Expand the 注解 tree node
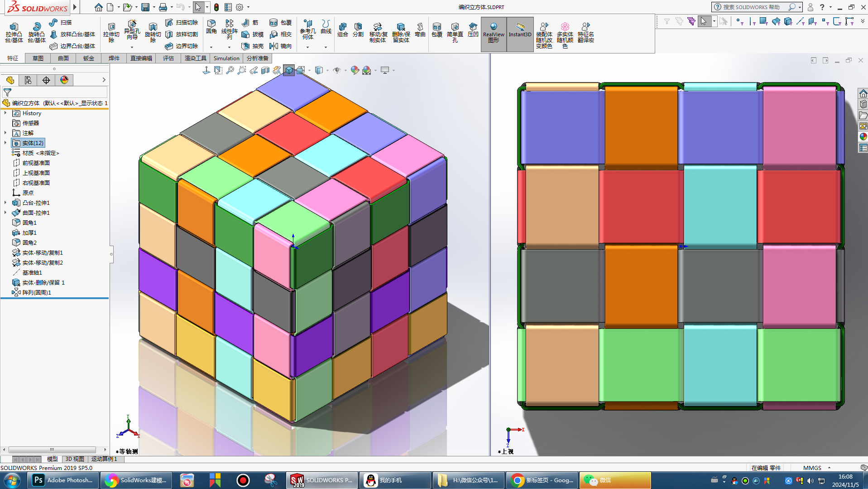The width and height of the screenshot is (868, 489). tap(5, 133)
